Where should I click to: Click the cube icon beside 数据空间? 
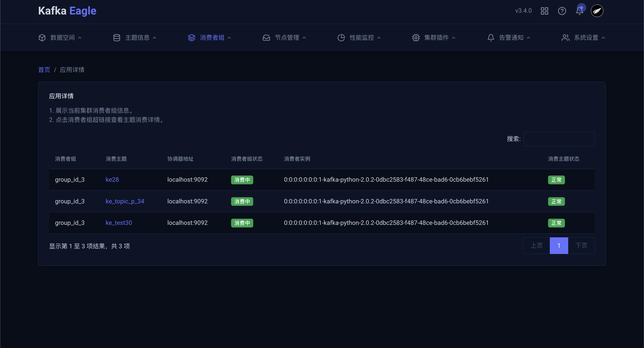tap(42, 37)
